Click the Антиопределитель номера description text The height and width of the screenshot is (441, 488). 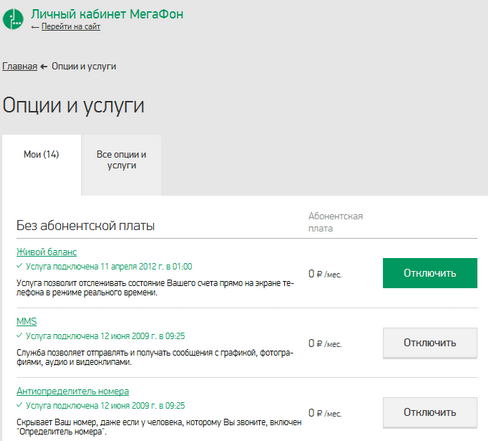(x=159, y=427)
